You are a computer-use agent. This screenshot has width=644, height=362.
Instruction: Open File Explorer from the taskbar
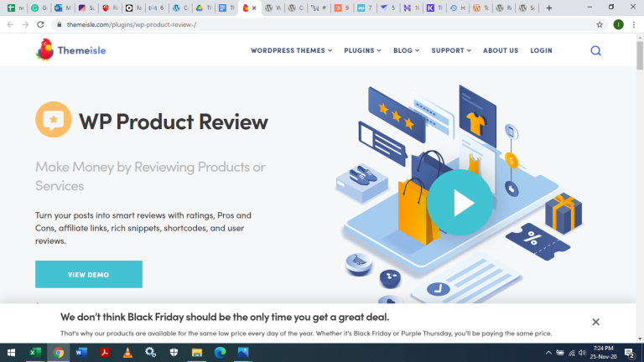(197, 353)
